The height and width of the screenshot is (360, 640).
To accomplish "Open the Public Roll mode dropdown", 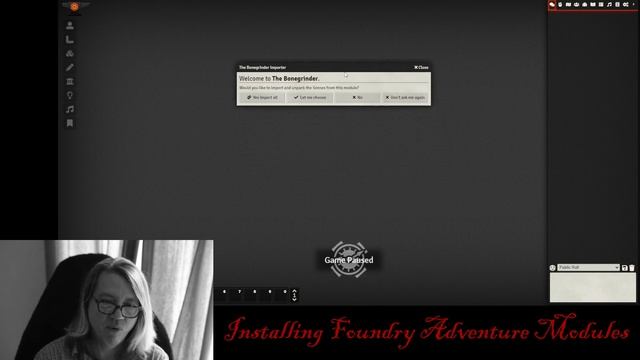I will pyautogui.click(x=588, y=267).
